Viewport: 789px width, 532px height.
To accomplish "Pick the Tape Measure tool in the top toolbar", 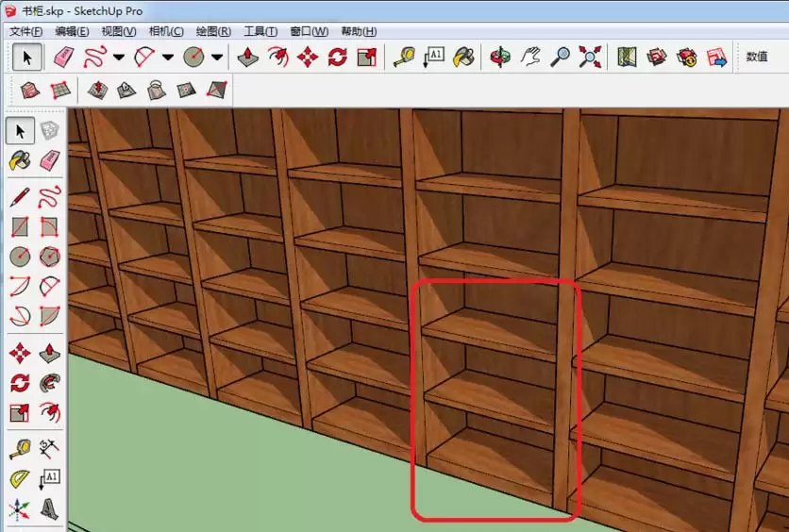I will click(404, 57).
